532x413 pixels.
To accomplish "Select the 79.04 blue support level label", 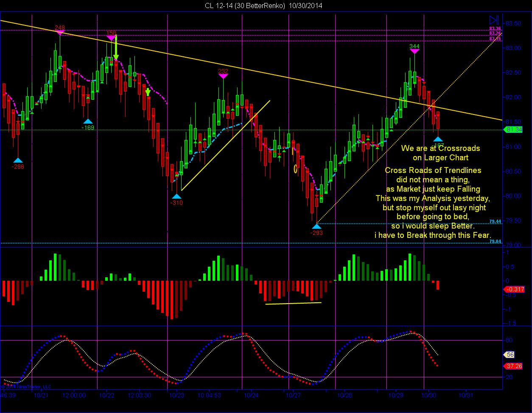I will point(495,241).
